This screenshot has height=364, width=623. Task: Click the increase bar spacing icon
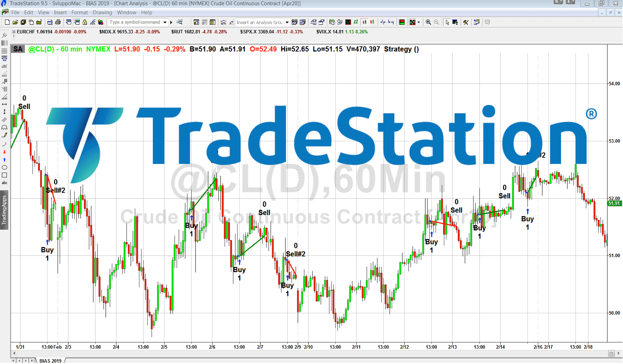[x=391, y=22]
